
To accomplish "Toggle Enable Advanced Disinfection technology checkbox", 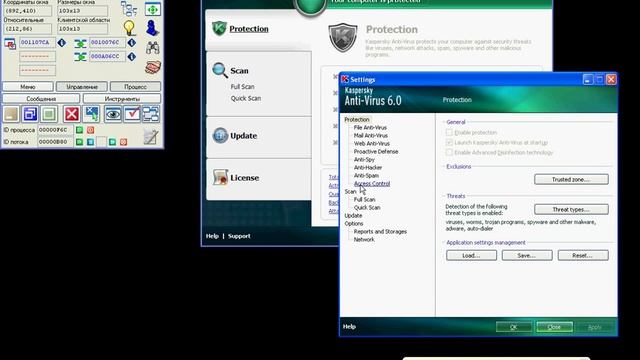I will (449, 152).
